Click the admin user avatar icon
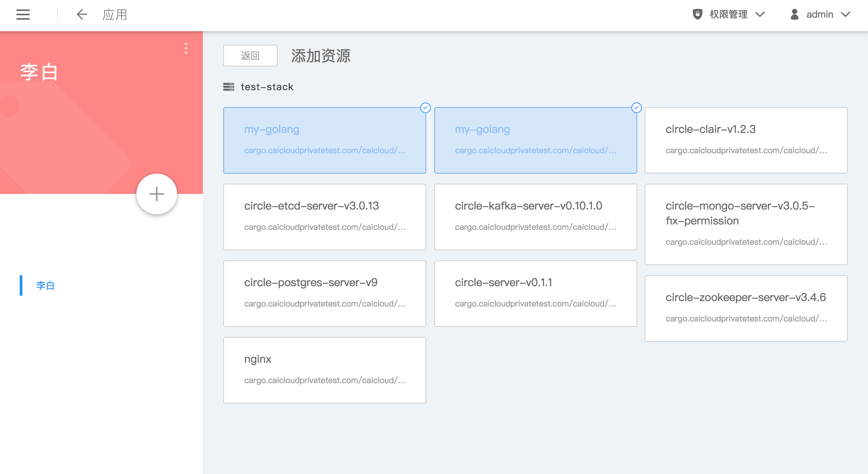This screenshot has height=474, width=868. [x=794, y=14]
